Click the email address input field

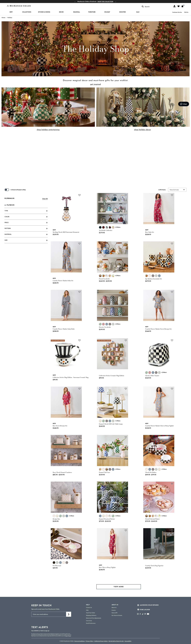pos(49,614)
